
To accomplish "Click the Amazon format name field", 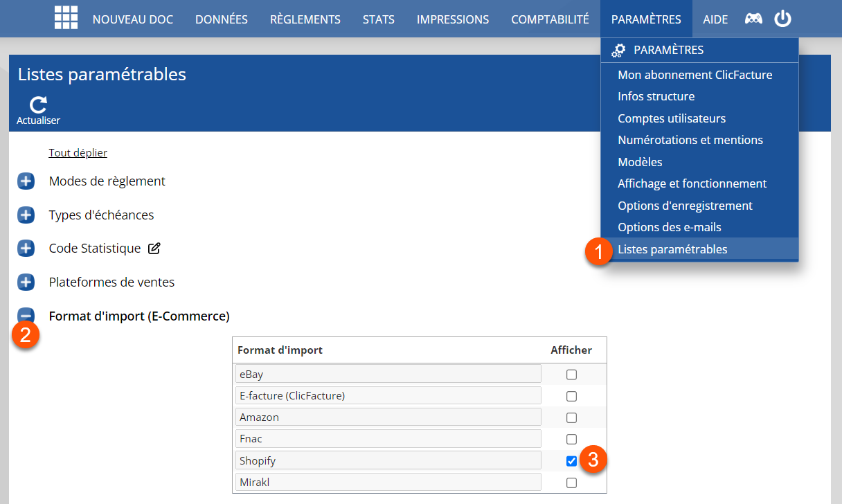I will pyautogui.click(x=388, y=417).
